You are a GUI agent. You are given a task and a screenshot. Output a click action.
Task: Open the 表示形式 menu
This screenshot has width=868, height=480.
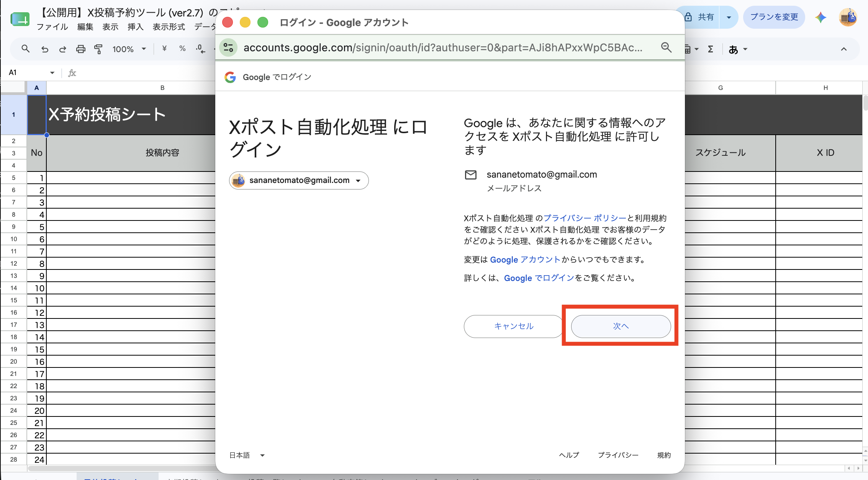pyautogui.click(x=169, y=27)
